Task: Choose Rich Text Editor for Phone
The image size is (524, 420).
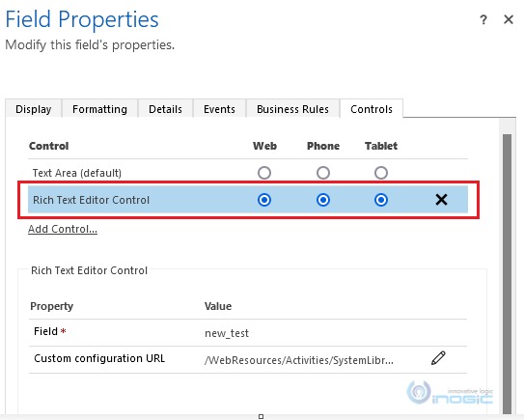Action: pyautogui.click(x=323, y=200)
